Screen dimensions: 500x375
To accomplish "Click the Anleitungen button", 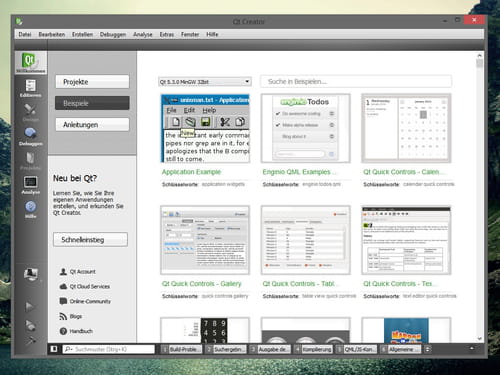I will pyautogui.click(x=92, y=124).
